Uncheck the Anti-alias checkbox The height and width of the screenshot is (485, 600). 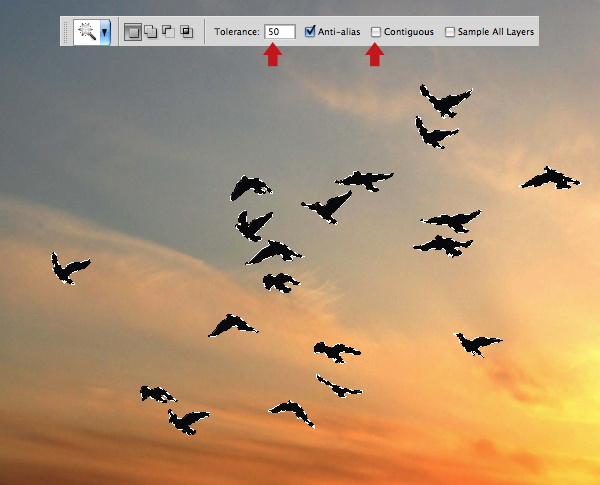310,31
